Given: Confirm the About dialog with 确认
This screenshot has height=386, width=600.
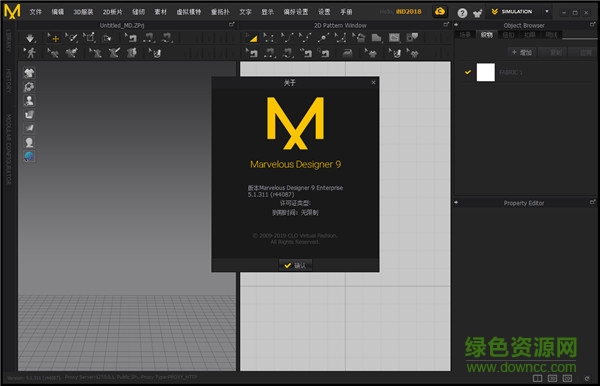Looking at the screenshot, I should [295, 265].
